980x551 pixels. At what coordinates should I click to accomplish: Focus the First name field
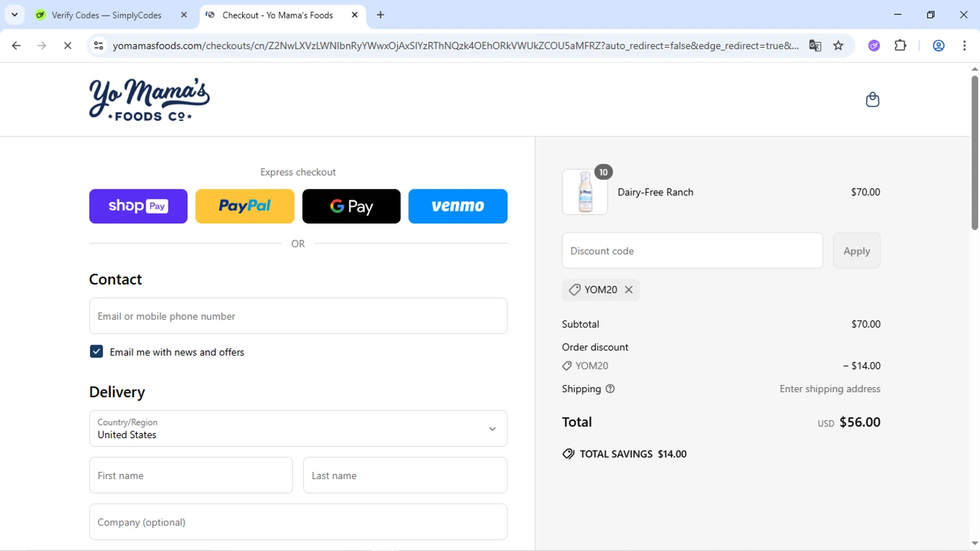point(191,475)
